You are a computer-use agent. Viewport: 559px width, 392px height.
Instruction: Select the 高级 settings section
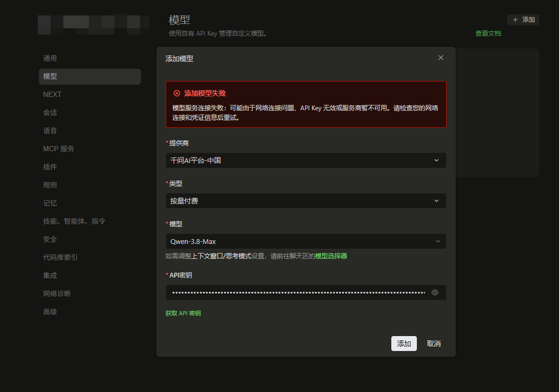click(x=50, y=312)
